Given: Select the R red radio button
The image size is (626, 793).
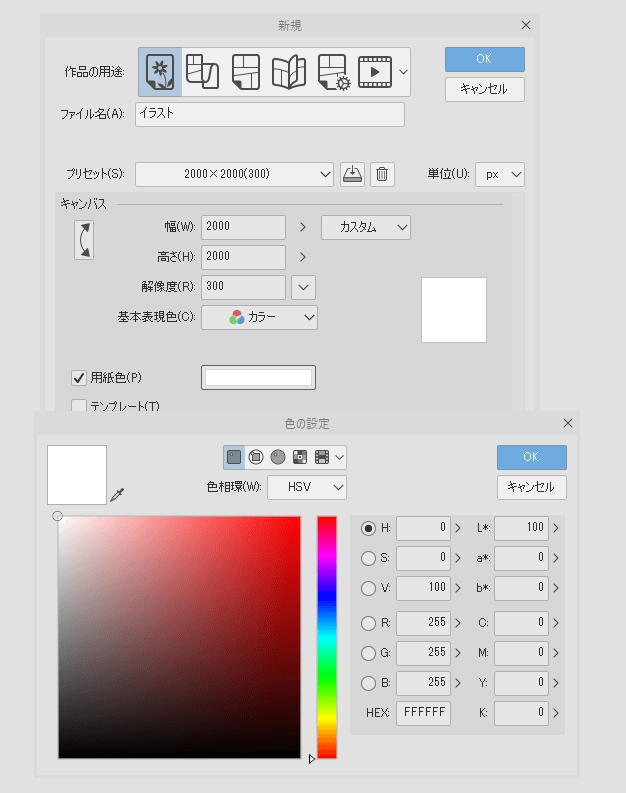Looking at the screenshot, I should coord(368,623).
